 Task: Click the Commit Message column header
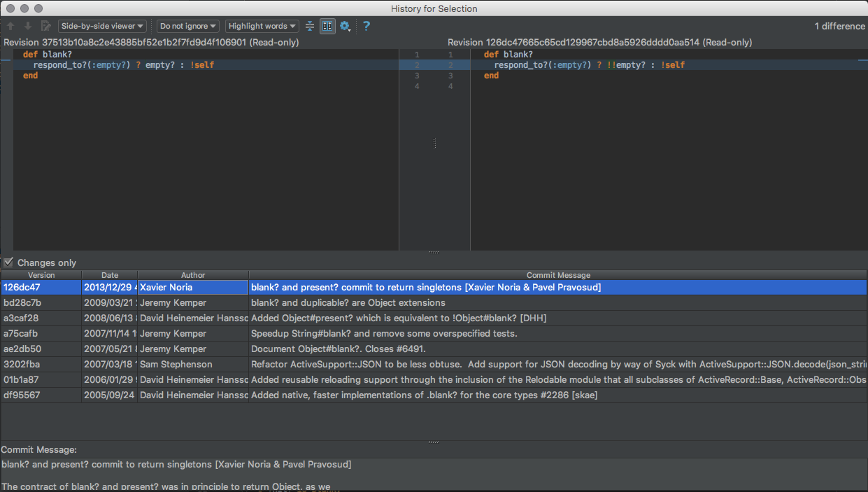[x=557, y=275]
